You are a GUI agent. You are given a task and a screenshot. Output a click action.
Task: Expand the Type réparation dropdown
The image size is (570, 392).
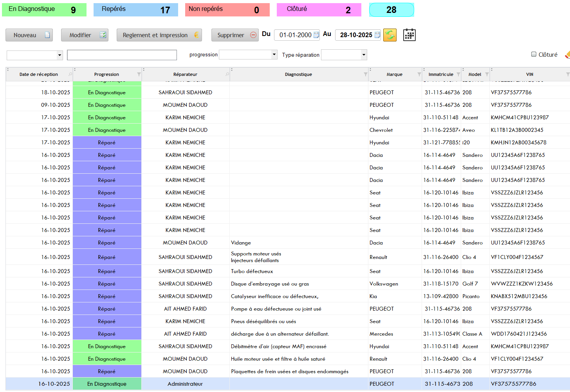pos(364,55)
